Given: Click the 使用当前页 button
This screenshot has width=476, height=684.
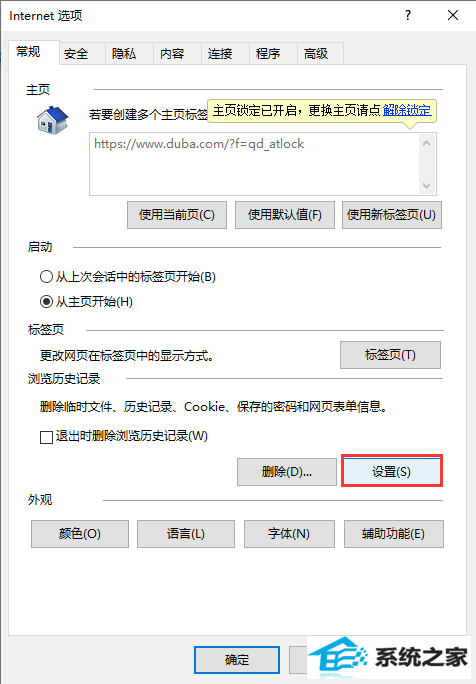Looking at the screenshot, I should (177, 215).
